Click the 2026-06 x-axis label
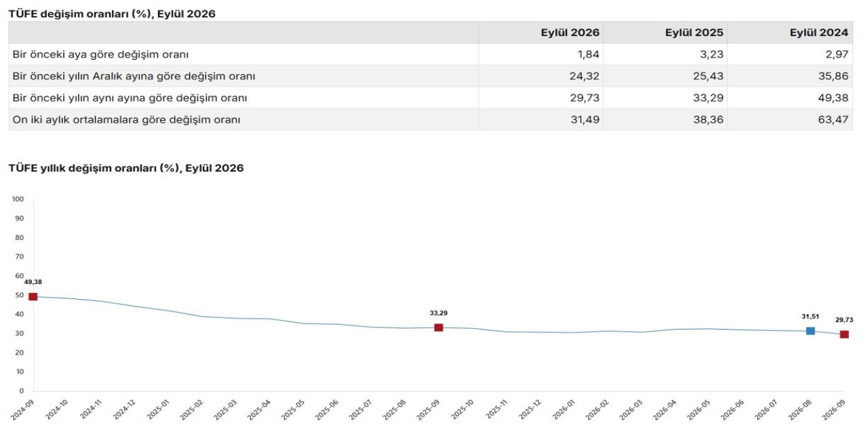868x434 pixels. 732,410
